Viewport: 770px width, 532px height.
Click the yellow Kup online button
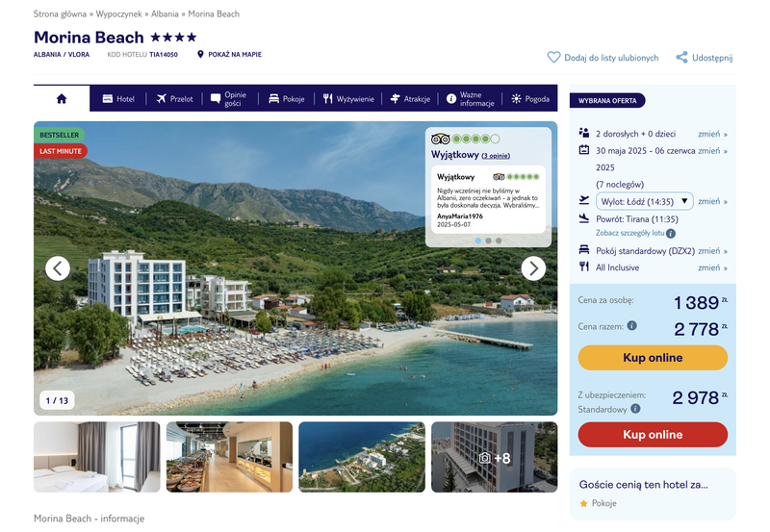(653, 357)
